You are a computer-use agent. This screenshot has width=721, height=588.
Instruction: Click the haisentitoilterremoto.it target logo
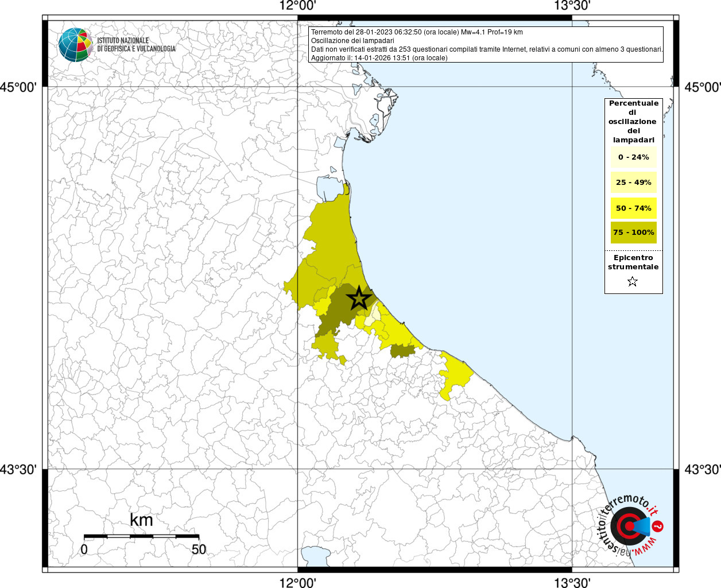[x=627, y=526]
